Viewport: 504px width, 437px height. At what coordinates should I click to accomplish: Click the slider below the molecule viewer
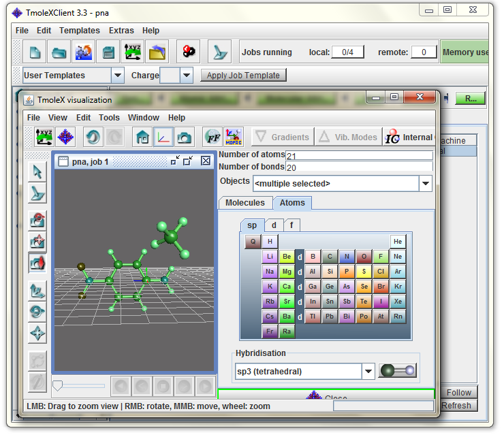[58, 385]
